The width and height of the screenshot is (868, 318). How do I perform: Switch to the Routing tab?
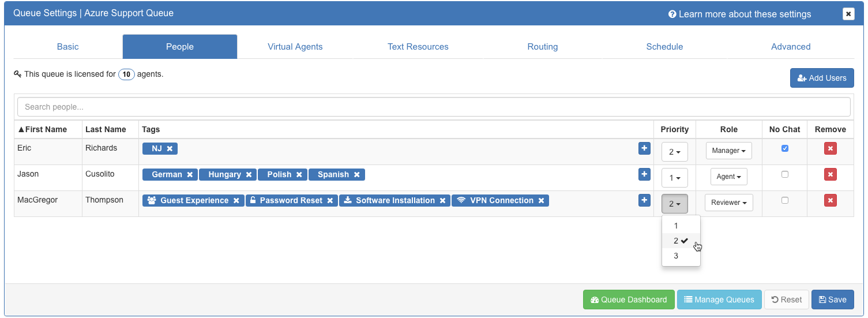point(542,47)
